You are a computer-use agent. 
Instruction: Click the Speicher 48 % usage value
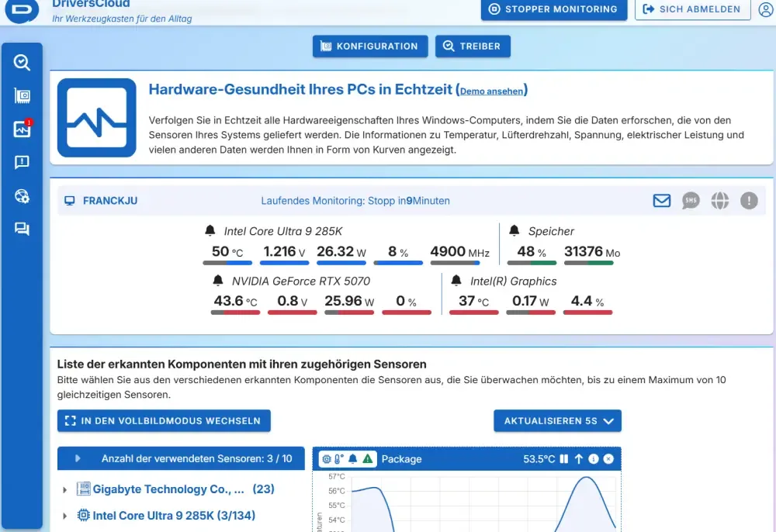(x=532, y=252)
